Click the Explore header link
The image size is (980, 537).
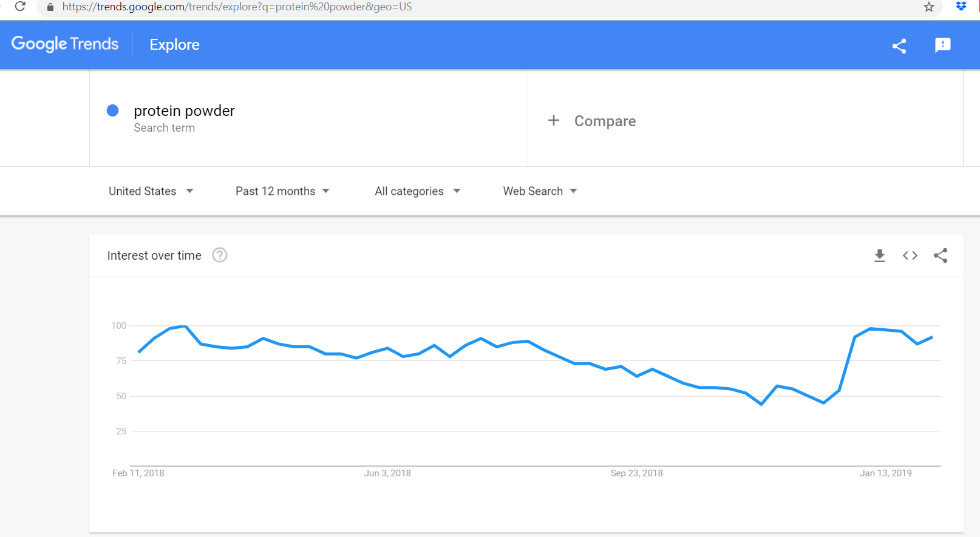point(174,45)
